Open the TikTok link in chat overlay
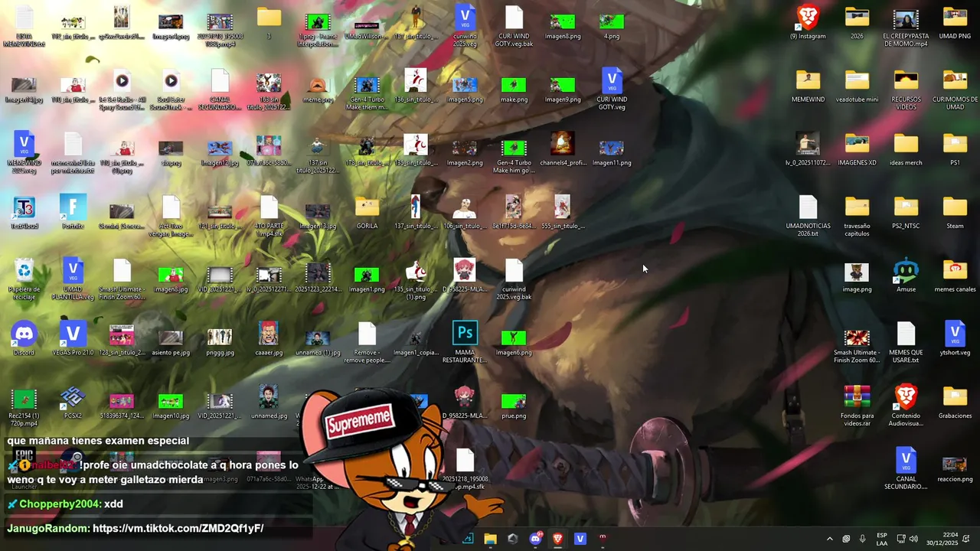 (178, 528)
